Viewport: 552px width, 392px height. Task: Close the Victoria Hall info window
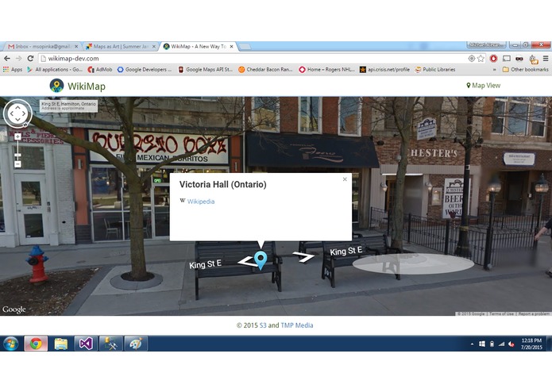click(345, 179)
